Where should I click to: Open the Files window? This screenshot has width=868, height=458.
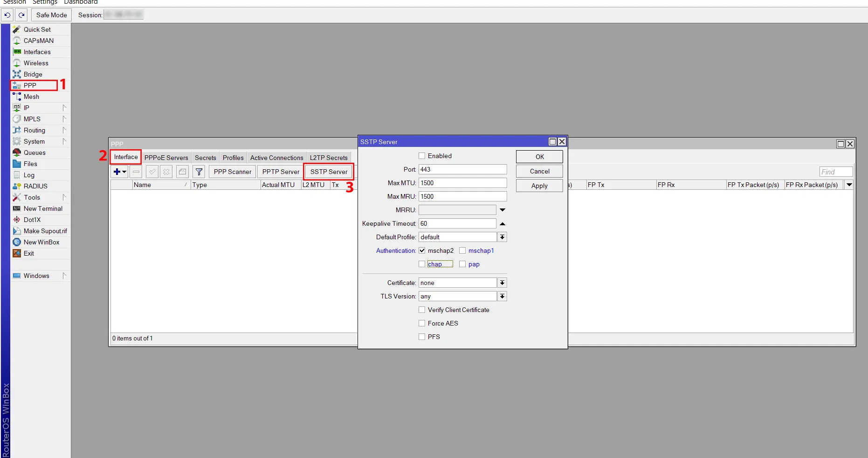tap(30, 164)
